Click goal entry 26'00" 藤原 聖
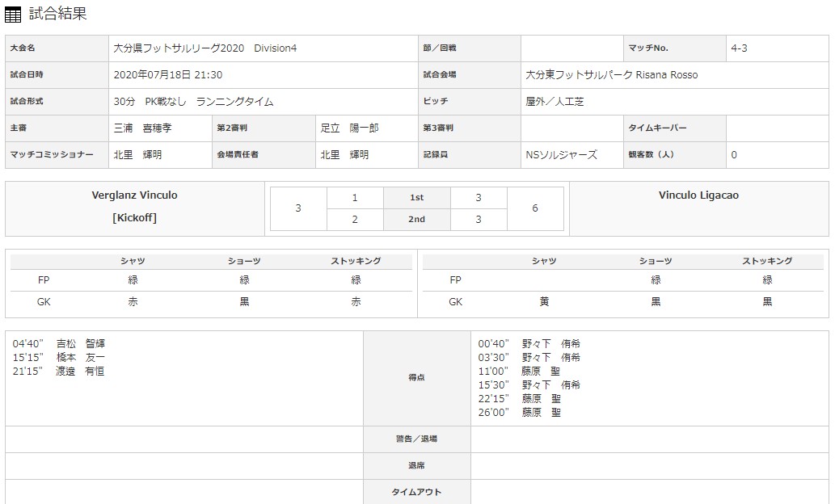 coord(531,412)
